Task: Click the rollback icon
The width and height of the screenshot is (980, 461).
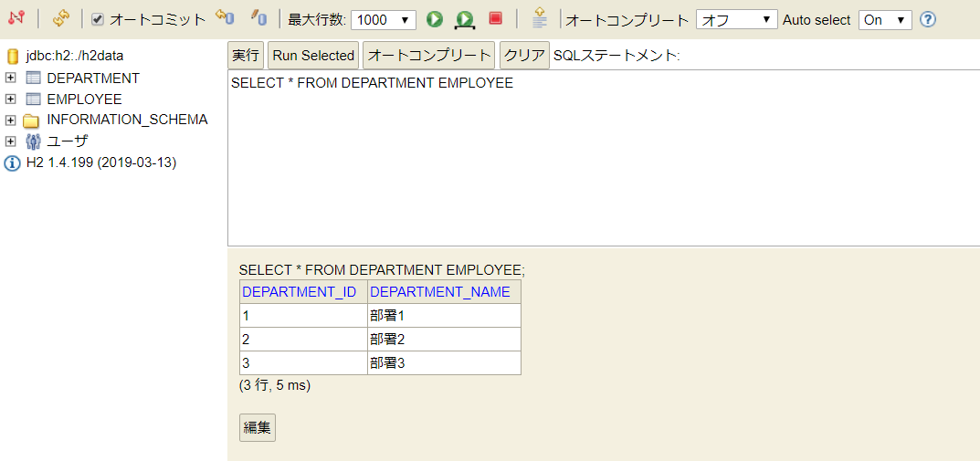Action: click(225, 18)
